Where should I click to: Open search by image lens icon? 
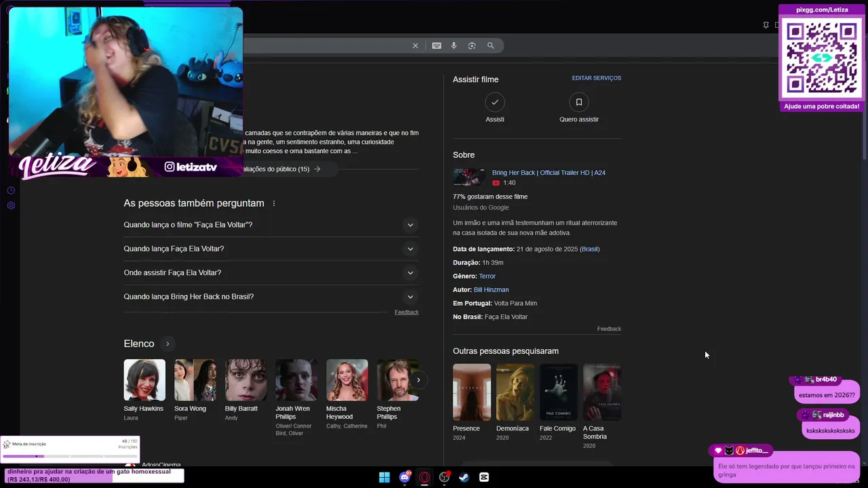point(472,45)
